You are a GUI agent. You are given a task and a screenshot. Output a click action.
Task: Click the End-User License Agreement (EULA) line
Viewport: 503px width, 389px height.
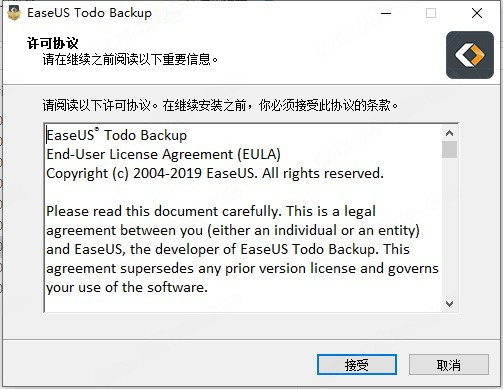163,154
